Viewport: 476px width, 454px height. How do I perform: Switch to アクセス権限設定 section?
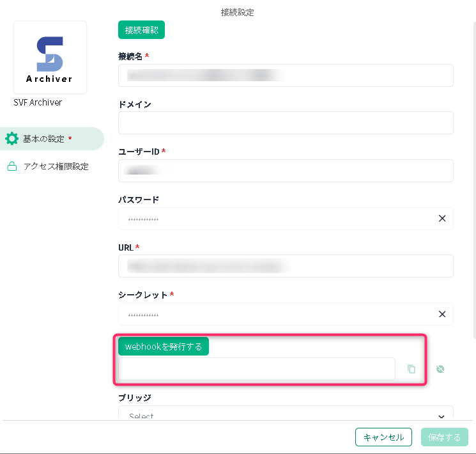coord(56,167)
